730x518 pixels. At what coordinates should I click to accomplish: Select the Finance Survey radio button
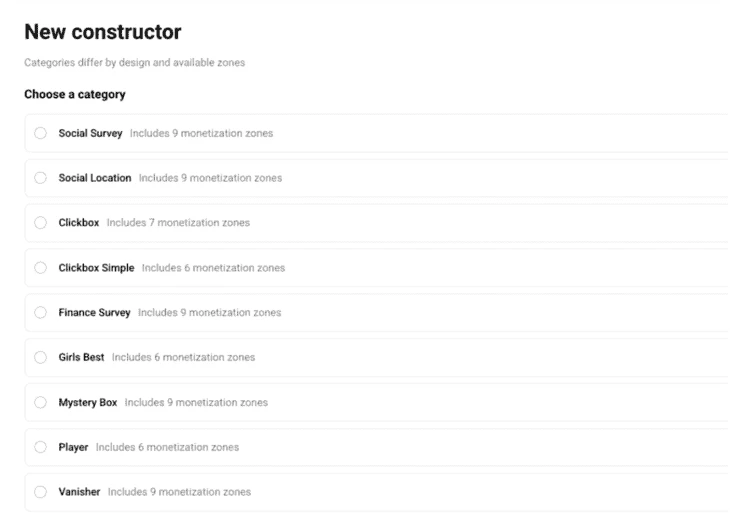[40, 313]
